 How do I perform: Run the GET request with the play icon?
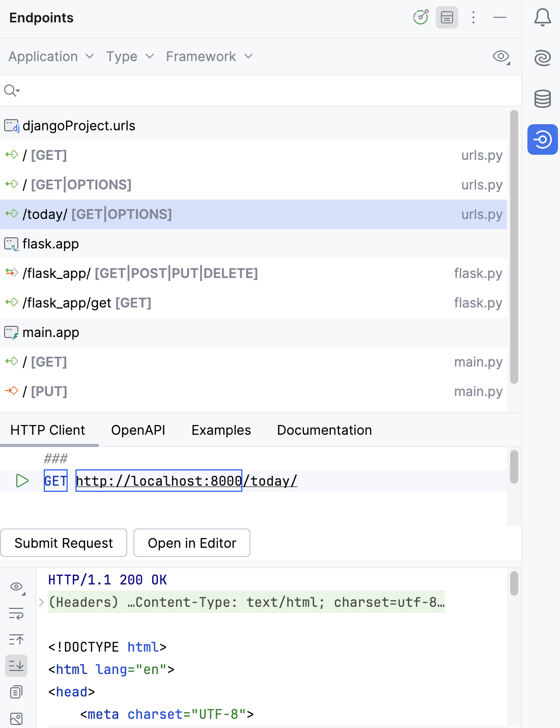[21, 480]
